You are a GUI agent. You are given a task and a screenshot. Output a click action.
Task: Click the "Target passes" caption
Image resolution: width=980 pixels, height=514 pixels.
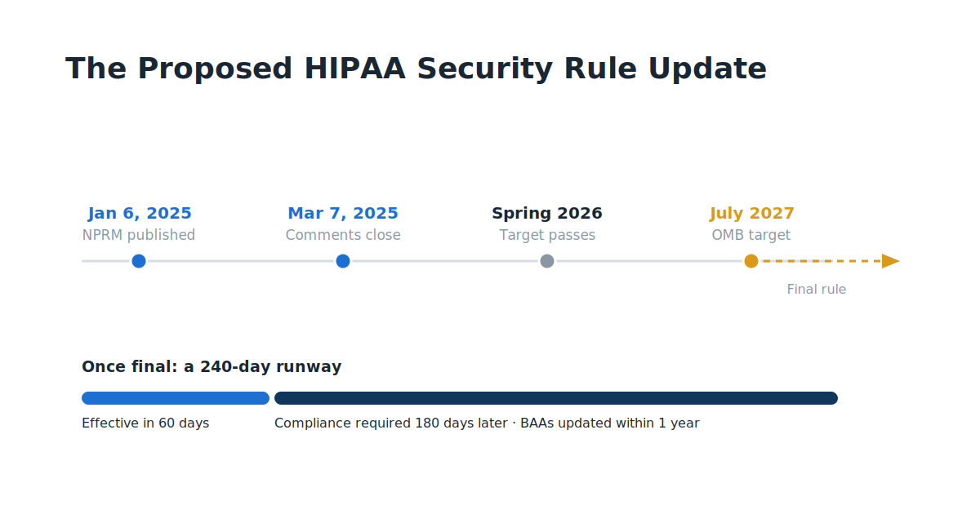[x=547, y=235]
